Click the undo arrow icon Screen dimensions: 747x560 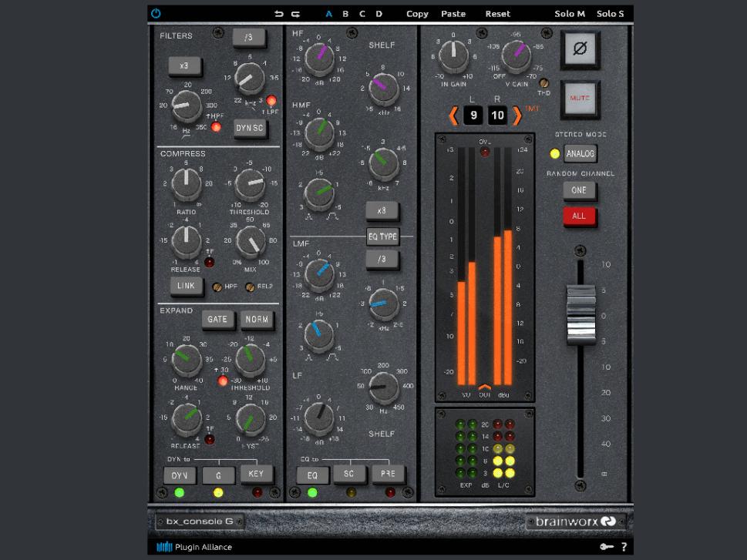279,13
